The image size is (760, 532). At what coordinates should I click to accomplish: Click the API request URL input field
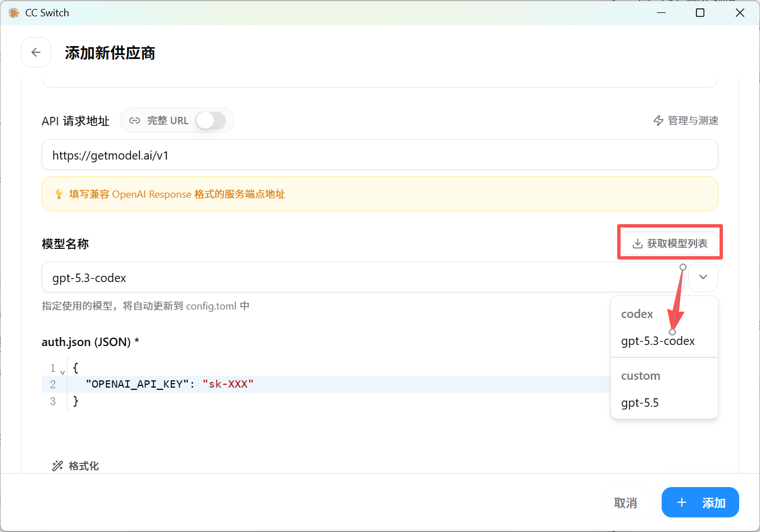click(x=380, y=154)
